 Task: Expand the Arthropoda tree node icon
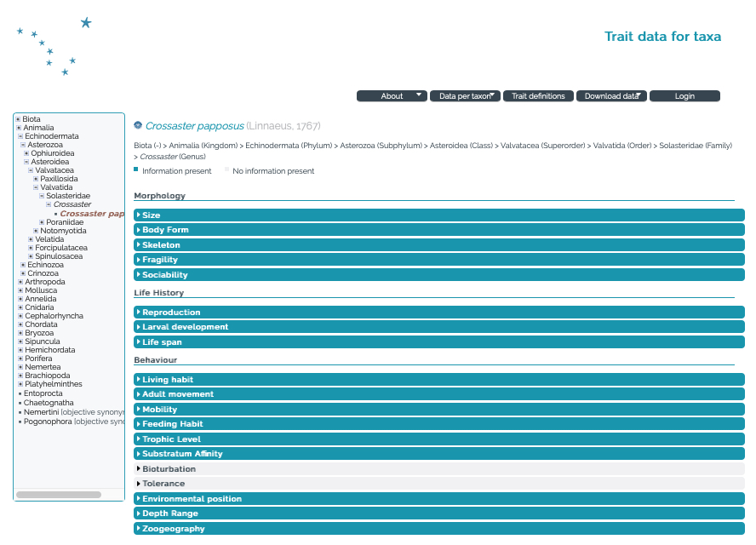click(x=20, y=282)
